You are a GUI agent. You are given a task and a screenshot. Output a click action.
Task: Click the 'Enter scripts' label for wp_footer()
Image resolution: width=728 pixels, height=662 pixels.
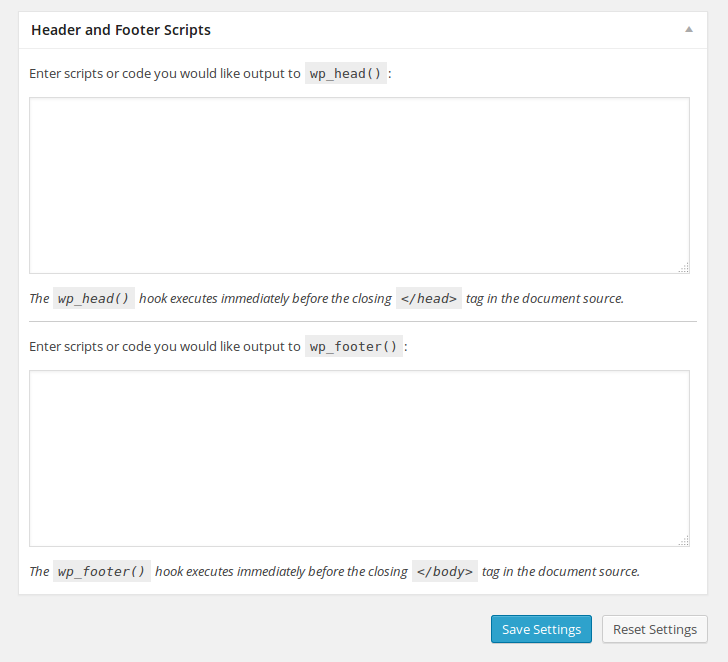pos(165,347)
